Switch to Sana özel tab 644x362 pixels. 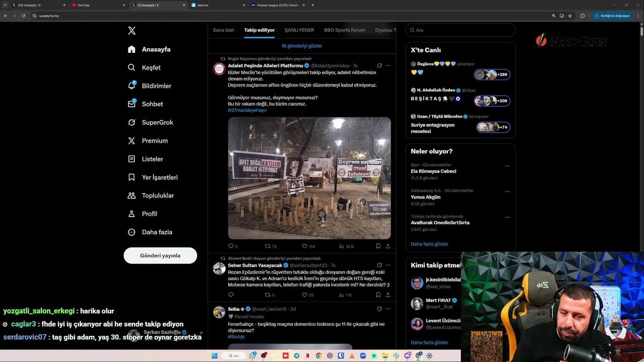click(223, 30)
